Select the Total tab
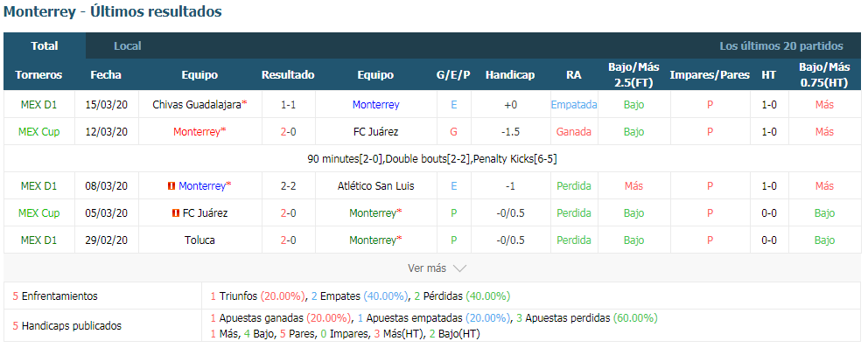Screen dimensions: 868x348 coord(45,46)
